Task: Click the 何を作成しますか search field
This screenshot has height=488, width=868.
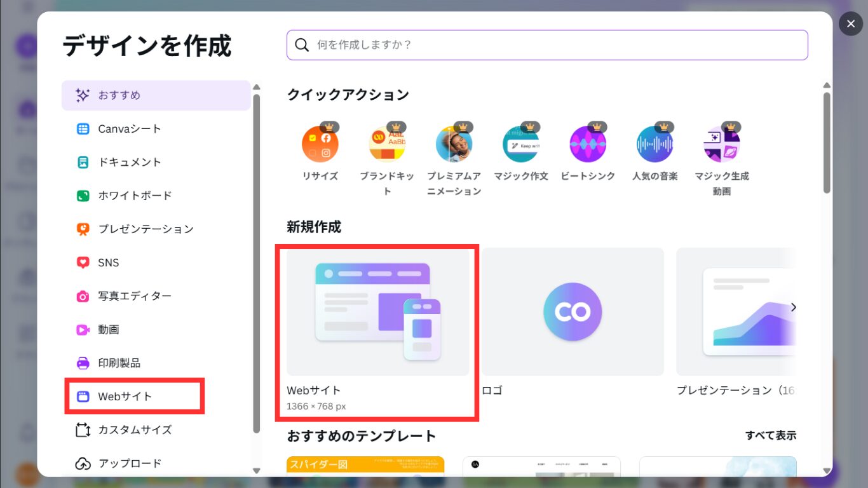Action: coord(547,45)
